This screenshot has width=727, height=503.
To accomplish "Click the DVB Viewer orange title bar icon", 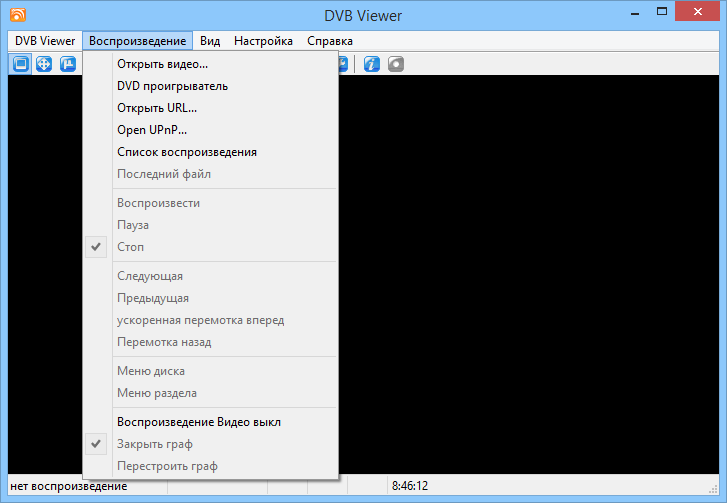I will [18, 15].
